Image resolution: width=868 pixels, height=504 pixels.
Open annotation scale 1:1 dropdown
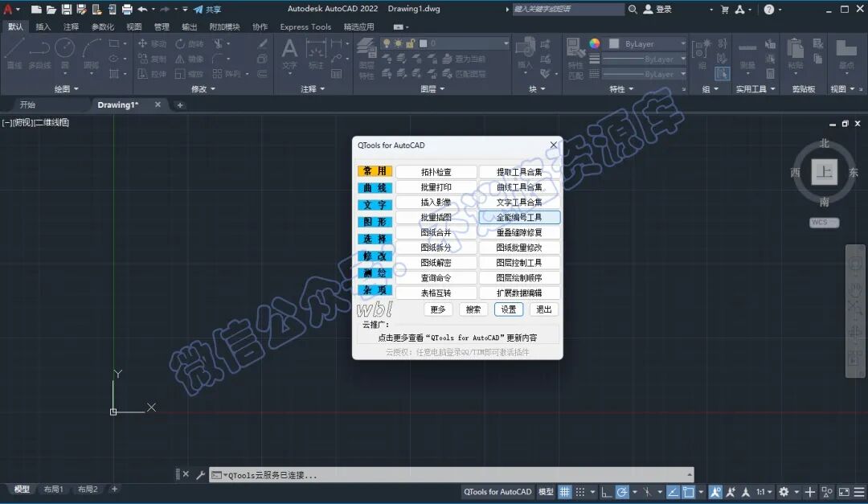(764, 492)
